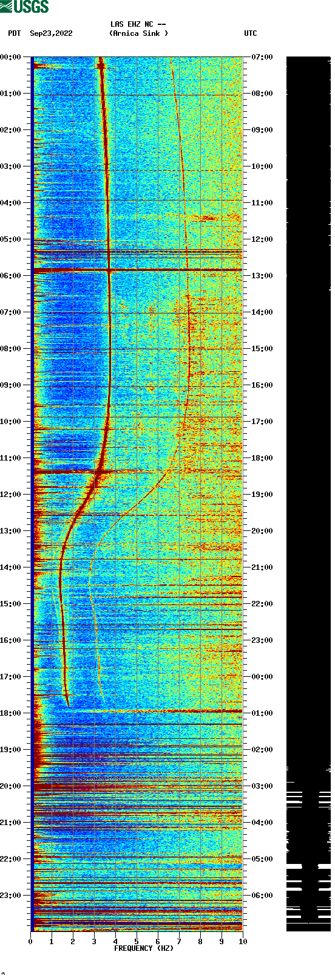The width and height of the screenshot is (335, 980).
Task: Click the 2 Hz frequency tick label
Action: click(x=73, y=942)
